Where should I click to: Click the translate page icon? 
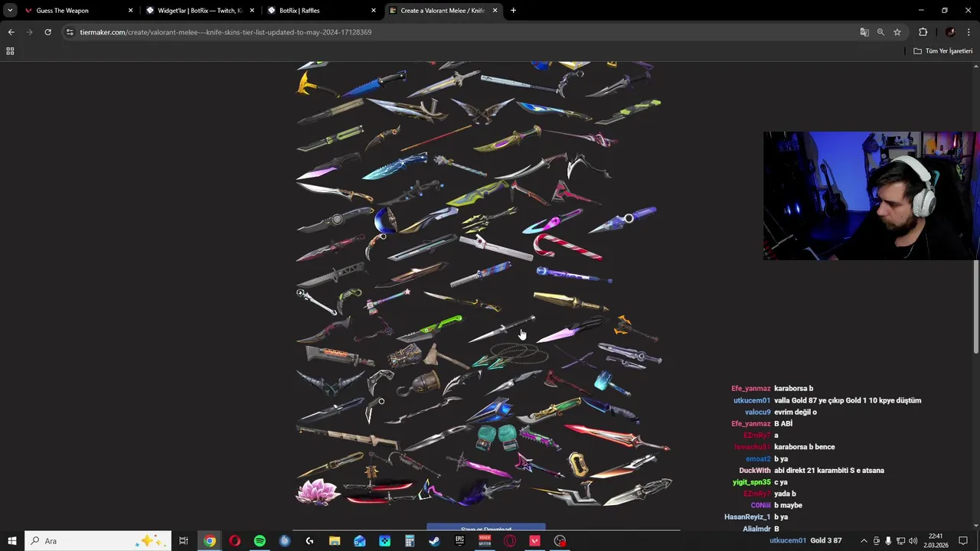pyautogui.click(x=864, y=32)
